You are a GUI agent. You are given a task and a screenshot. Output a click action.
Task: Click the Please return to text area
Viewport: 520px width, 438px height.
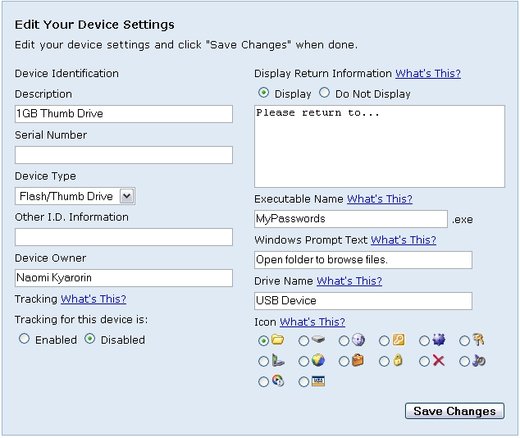tap(380, 146)
